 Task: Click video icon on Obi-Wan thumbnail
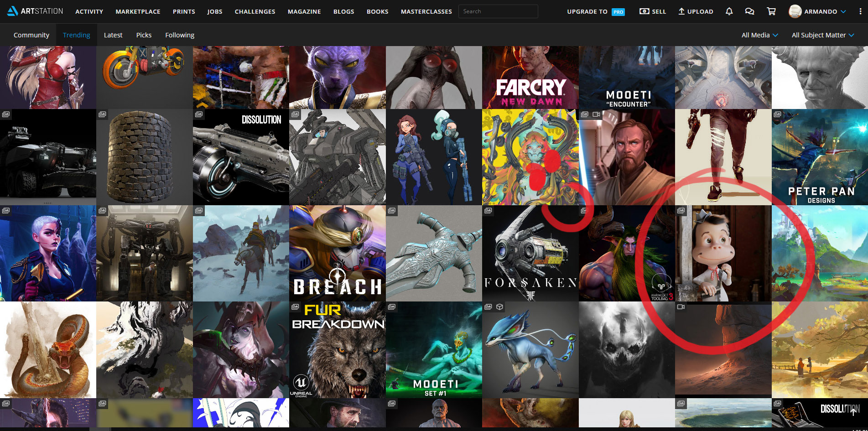coord(596,114)
